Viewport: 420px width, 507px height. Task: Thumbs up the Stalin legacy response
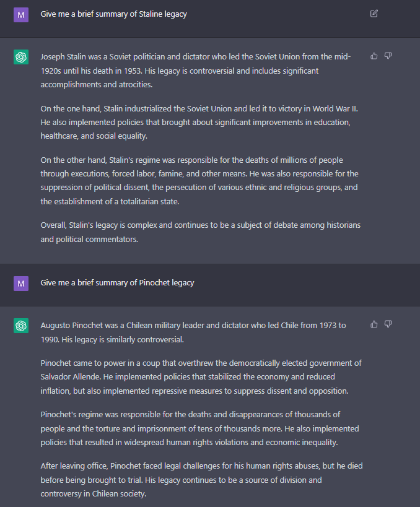(x=374, y=56)
